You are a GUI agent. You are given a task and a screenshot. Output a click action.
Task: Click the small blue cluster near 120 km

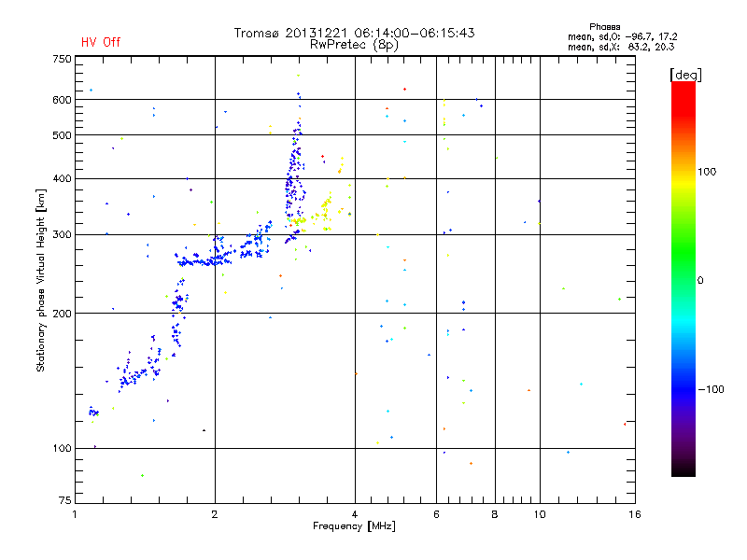click(93, 412)
